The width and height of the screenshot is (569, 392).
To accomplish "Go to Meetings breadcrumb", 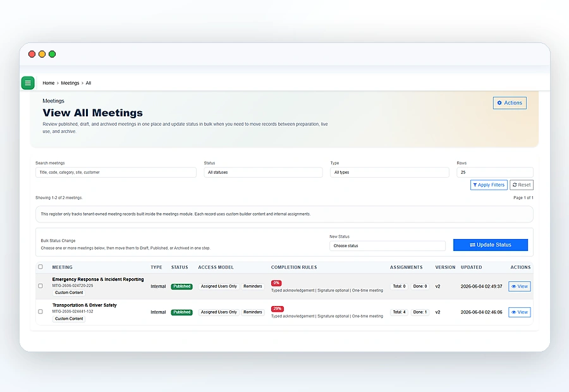I will (x=70, y=83).
